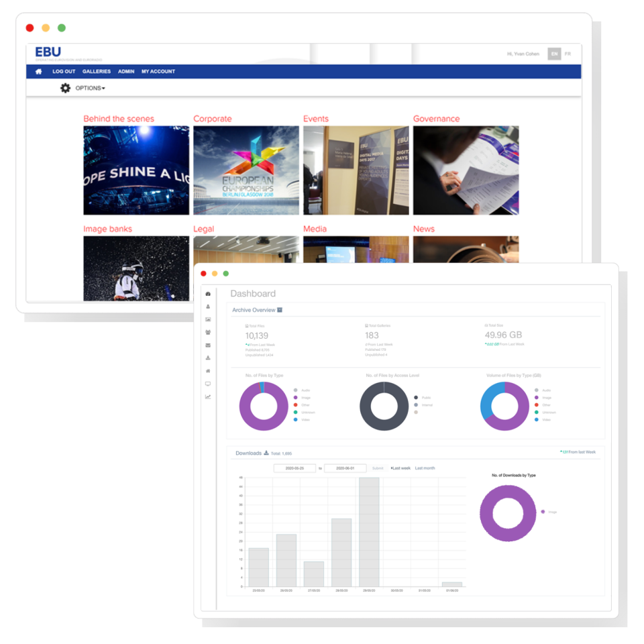This screenshot has height=644, width=644.
Task: Open the envelope messages icon in the sidebar
Action: click(208, 343)
